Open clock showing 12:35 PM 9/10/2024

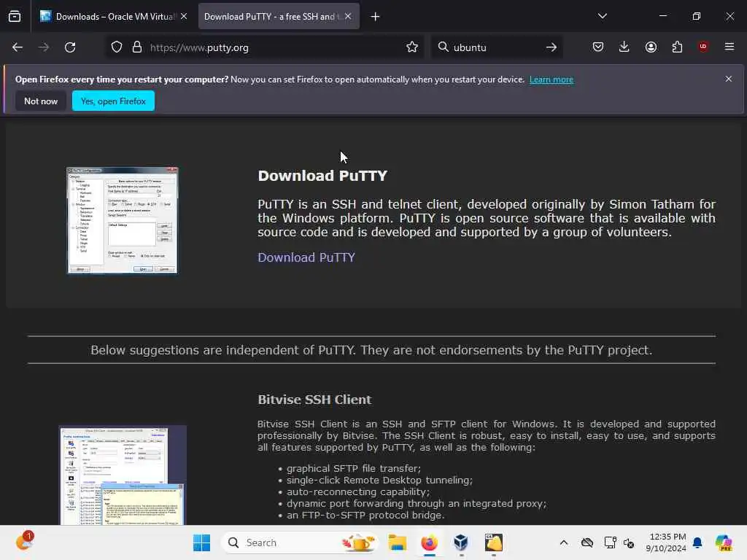coord(665,542)
